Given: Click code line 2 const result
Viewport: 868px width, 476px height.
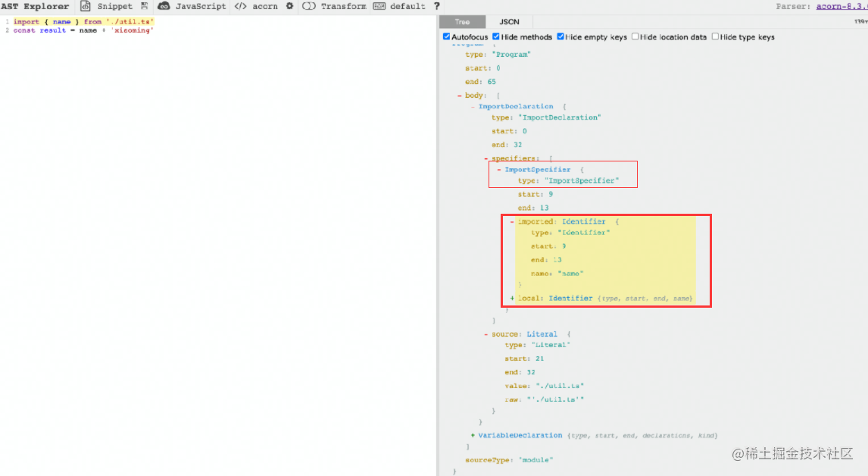Looking at the screenshot, I should point(83,30).
